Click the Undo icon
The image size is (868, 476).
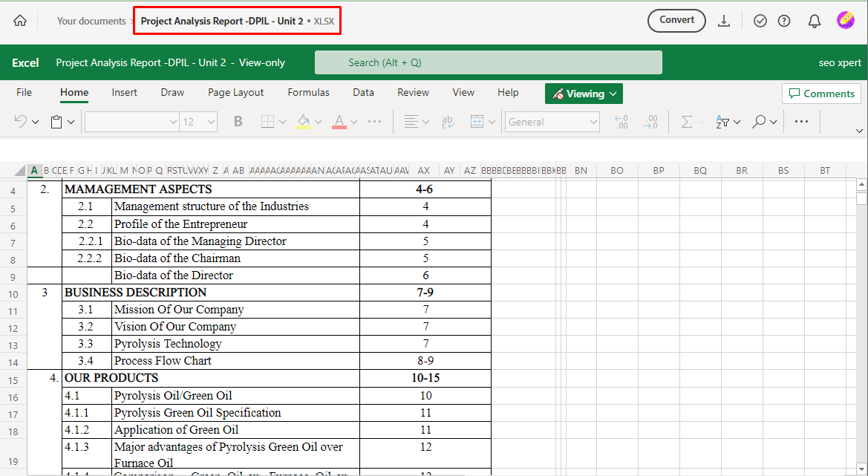pos(20,121)
